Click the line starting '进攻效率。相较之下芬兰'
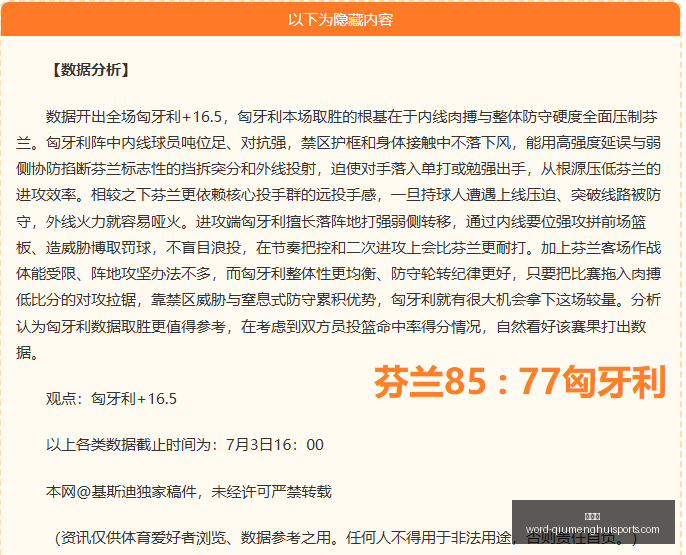The width and height of the screenshot is (686, 555). point(338,195)
